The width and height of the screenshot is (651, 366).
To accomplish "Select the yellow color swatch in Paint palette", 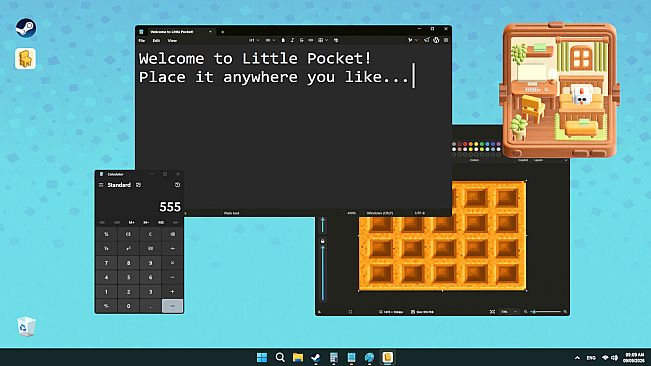I will coord(476,144).
